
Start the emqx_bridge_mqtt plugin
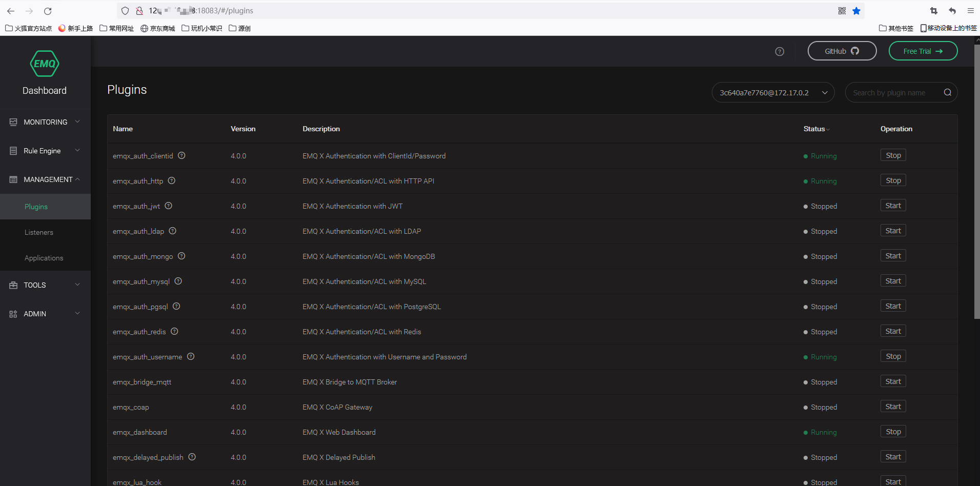point(893,381)
